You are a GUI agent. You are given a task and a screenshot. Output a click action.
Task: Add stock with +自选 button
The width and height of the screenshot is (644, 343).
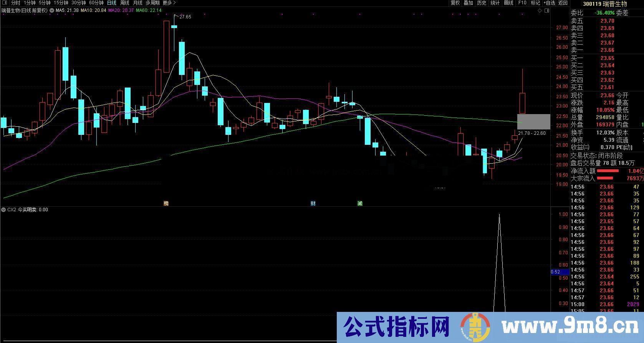pos(549,3)
